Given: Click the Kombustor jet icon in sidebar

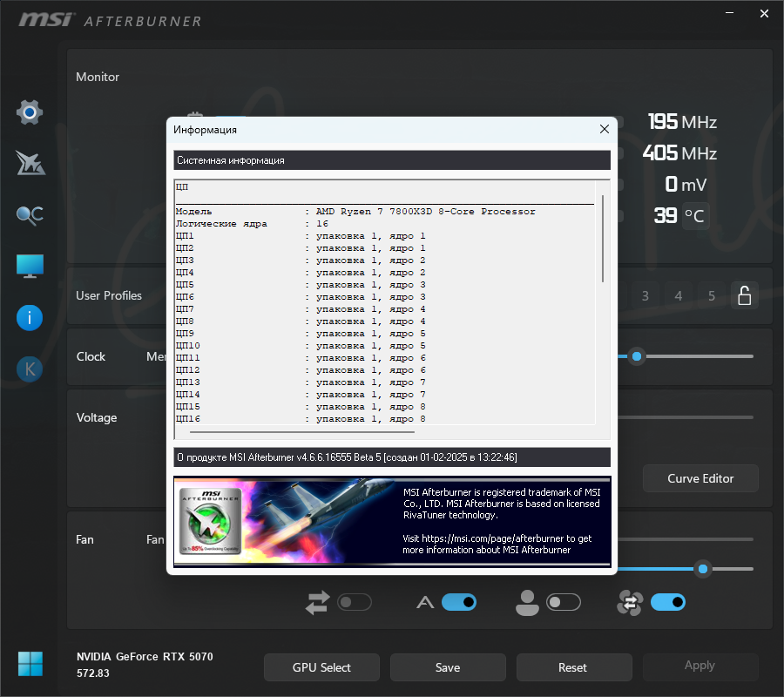Looking at the screenshot, I should click(x=30, y=163).
